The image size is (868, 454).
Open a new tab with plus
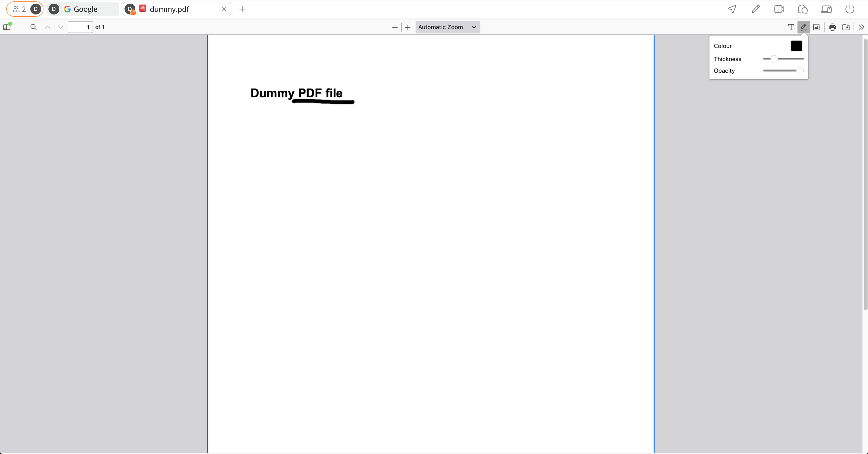tap(242, 9)
